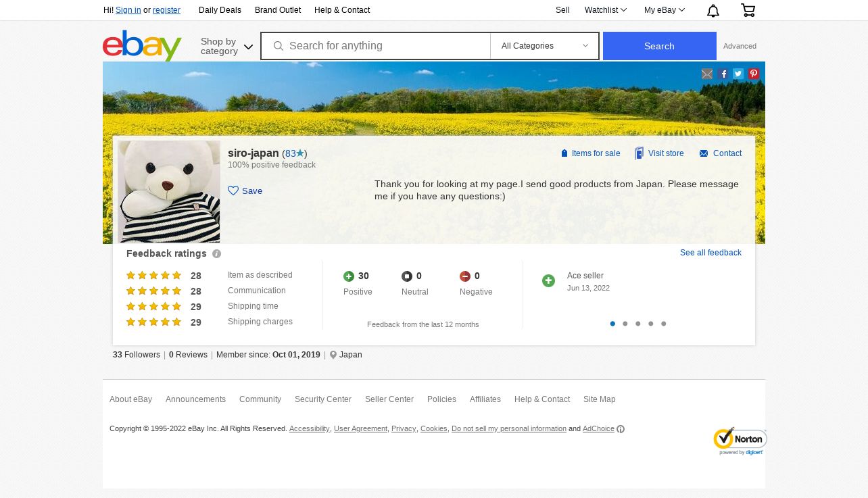This screenshot has height=498, width=868.
Task: Open Affiliates footer link
Action: point(485,399)
